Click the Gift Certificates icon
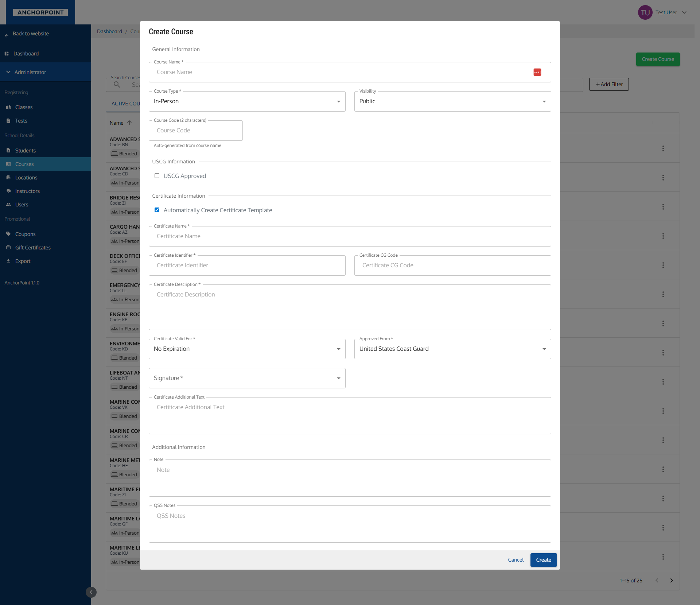 click(x=8, y=247)
